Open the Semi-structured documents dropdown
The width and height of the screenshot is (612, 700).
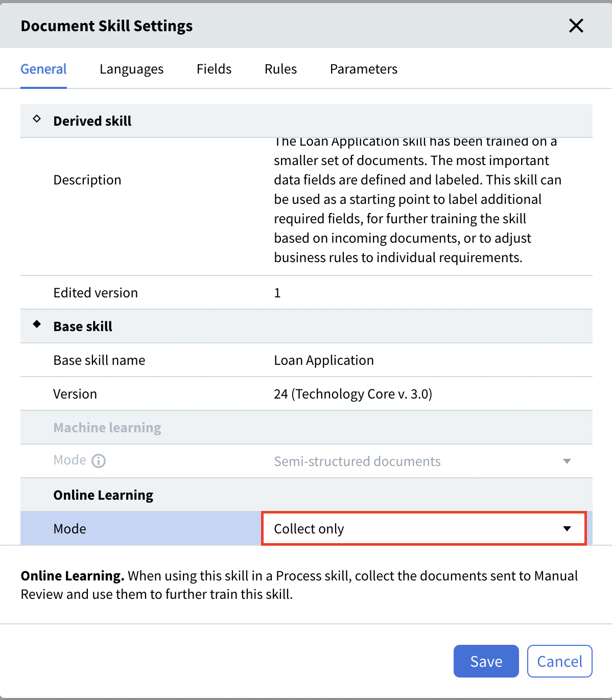(423, 461)
